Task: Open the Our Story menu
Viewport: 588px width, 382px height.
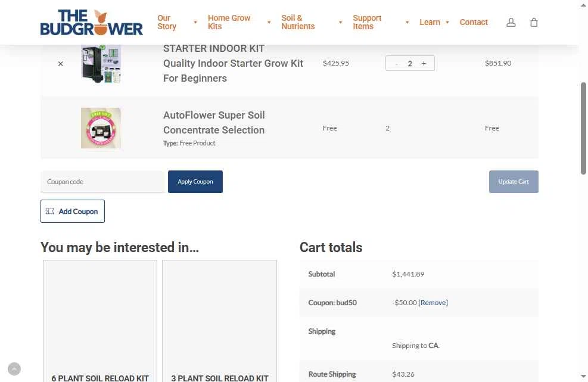Action: (167, 22)
